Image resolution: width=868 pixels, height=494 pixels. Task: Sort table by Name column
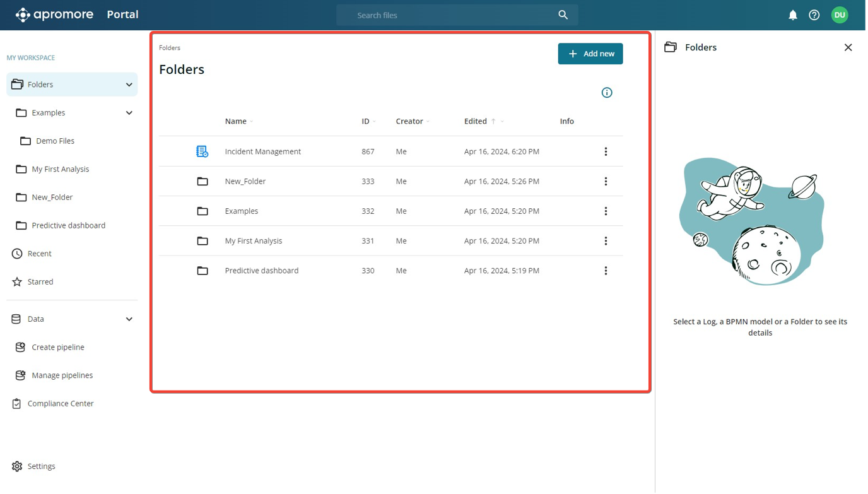pyautogui.click(x=236, y=121)
